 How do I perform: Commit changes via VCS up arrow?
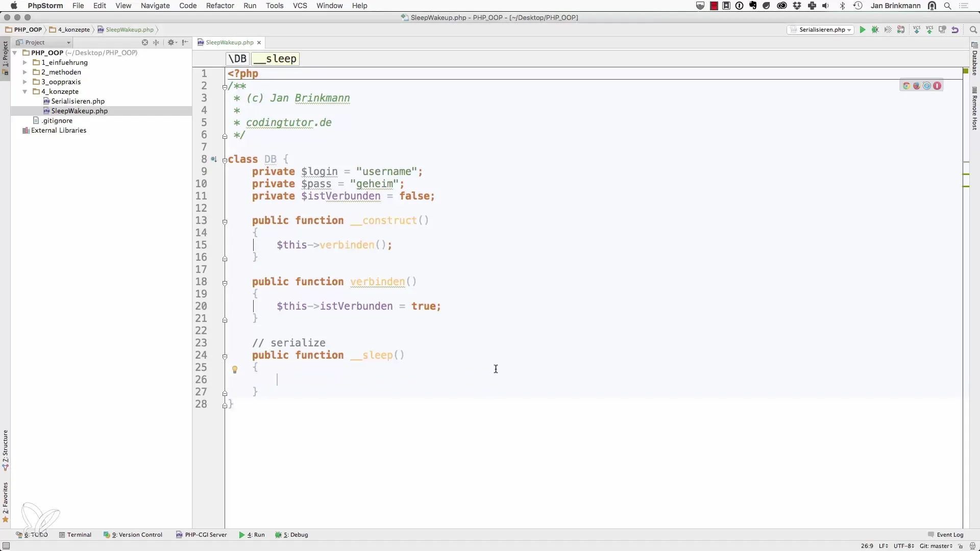pyautogui.click(x=929, y=30)
